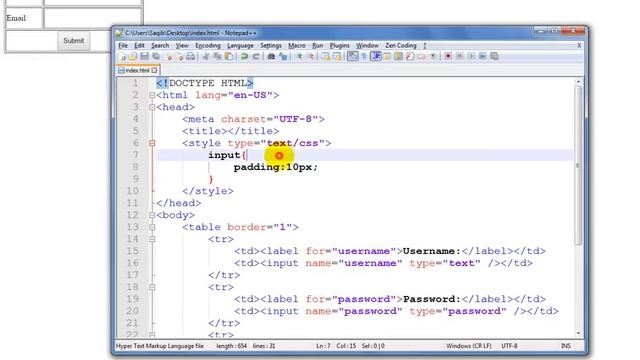Screen dimensions: 640x360
Task: Click the Open file toolbar icon
Action: [x=133, y=56]
